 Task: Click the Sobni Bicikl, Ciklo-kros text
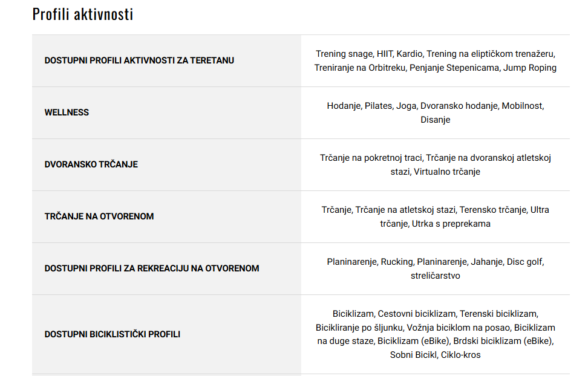pos(436,355)
